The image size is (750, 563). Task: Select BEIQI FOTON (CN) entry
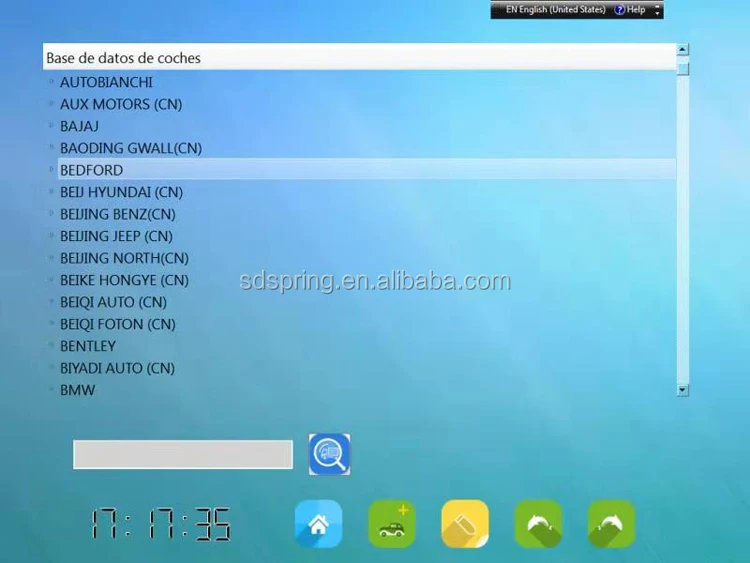click(118, 324)
